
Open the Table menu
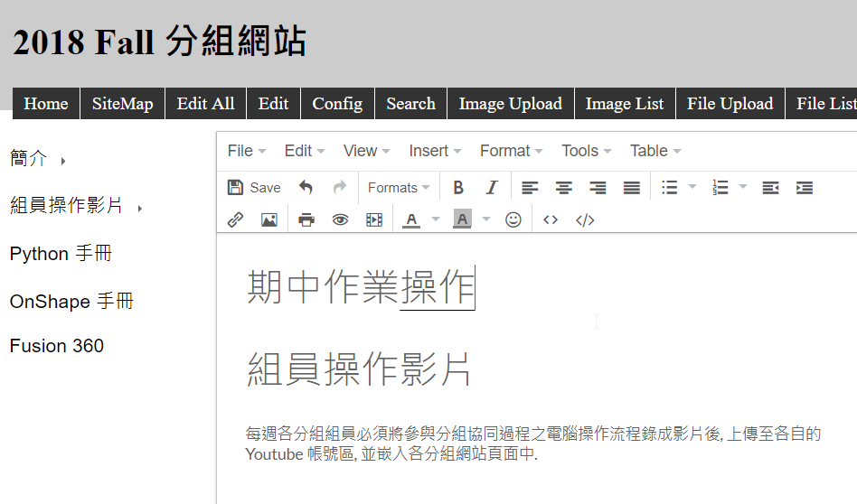pyautogui.click(x=655, y=151)
